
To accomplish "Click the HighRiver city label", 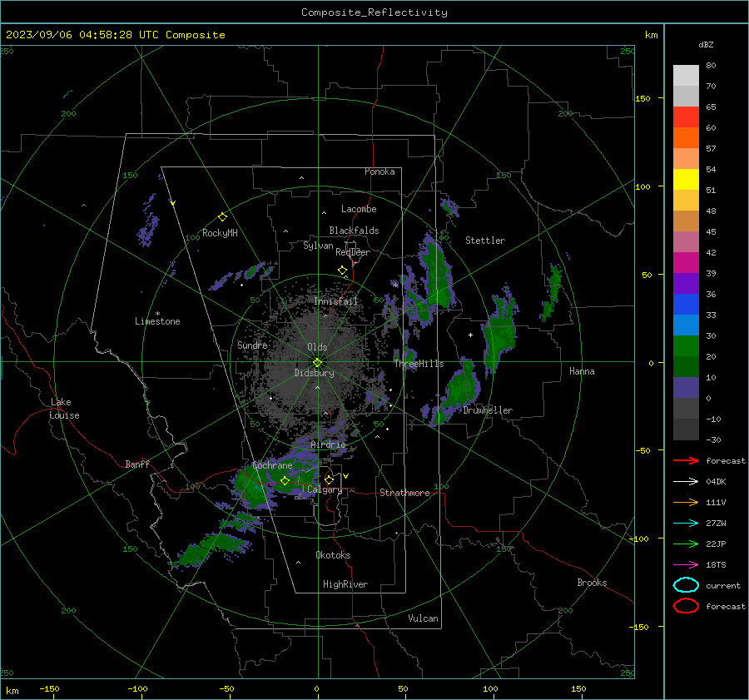I will click(x=345, y=584).
